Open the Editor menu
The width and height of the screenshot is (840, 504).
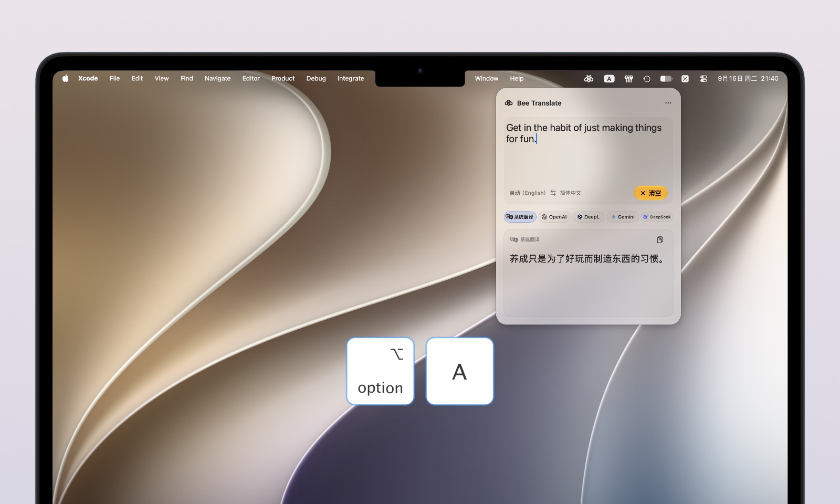[x=251, y=78]
